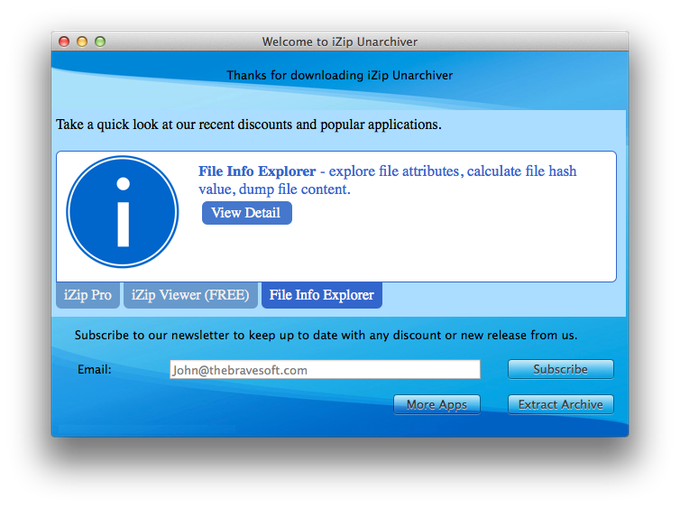Click the File Info Explorer info icon
The height and width of the screenshot is (508, 680).
coord(122,212)
